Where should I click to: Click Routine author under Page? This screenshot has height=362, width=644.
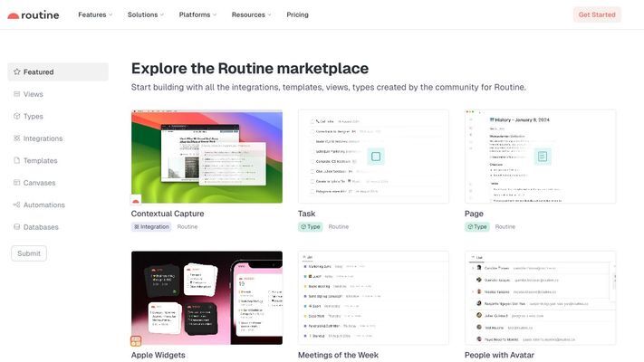[x=505, y=226]
